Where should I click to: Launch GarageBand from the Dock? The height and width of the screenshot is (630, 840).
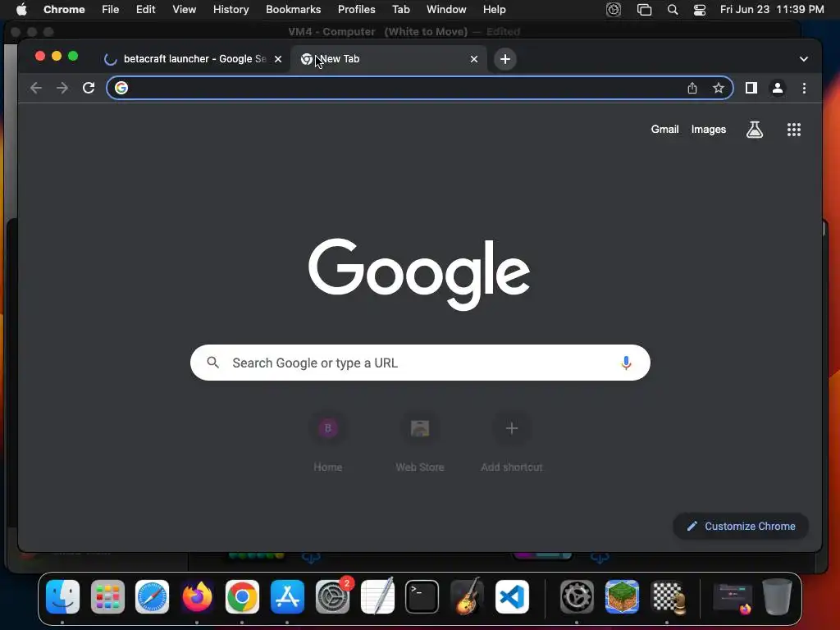pos(467,597)
